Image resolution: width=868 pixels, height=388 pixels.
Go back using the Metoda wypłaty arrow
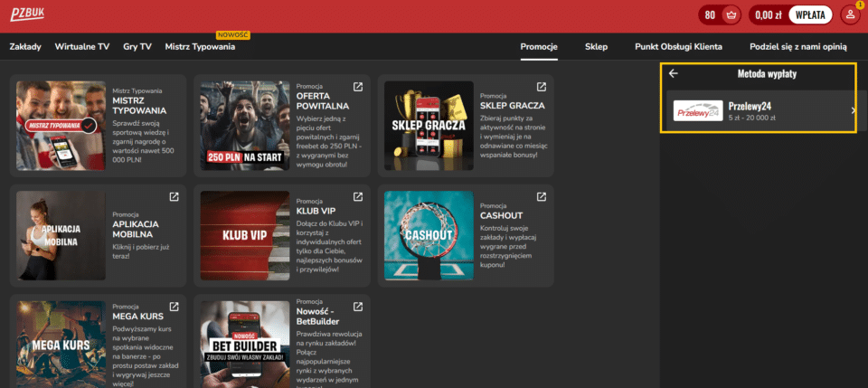pyautogui.click(x=673, y=73)
